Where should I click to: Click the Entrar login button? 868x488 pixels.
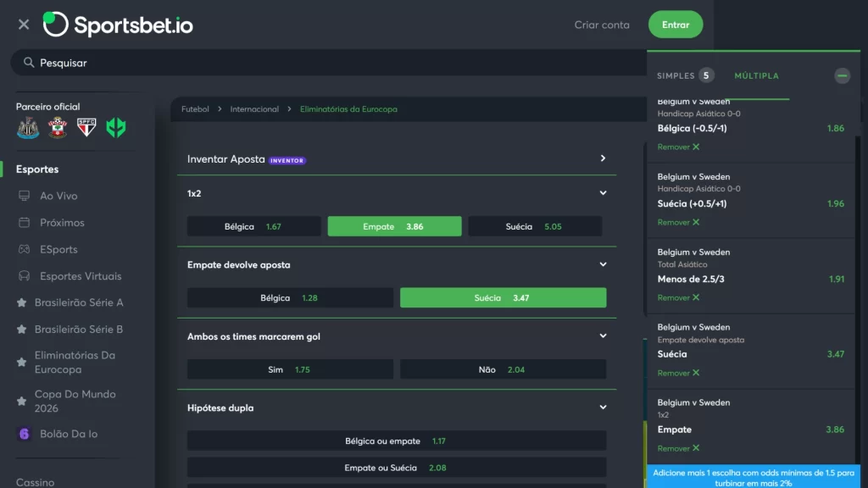[x=676, y=25]
